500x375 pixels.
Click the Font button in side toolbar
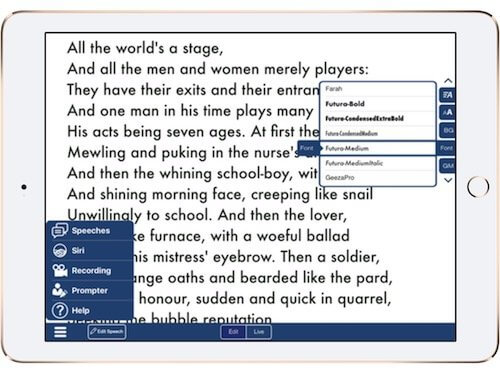coord(446,148)
